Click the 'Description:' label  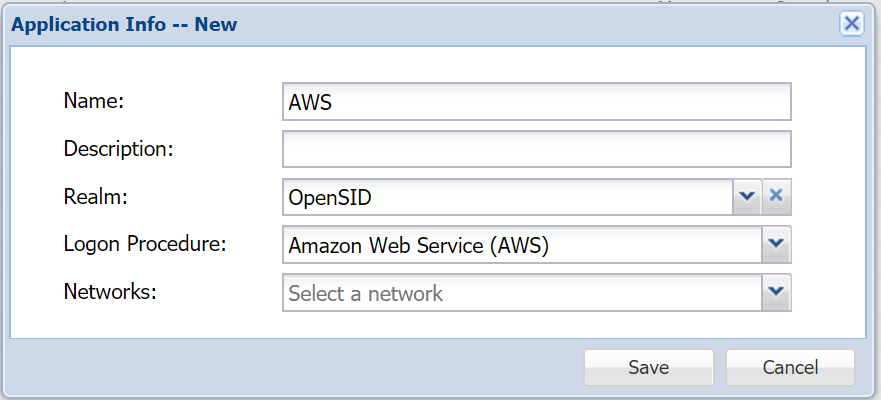coord(119,149)
